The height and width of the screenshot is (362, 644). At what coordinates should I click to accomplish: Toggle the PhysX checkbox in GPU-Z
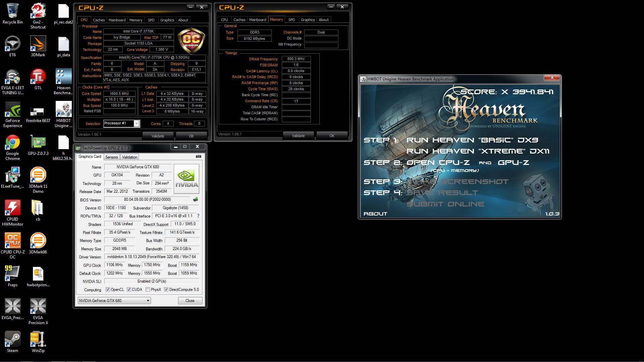pos(148,290)
